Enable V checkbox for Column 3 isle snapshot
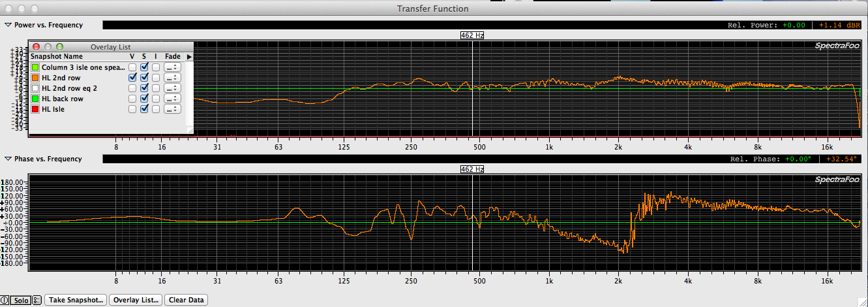This screenshot has height=307, width=868. (132, 67)
